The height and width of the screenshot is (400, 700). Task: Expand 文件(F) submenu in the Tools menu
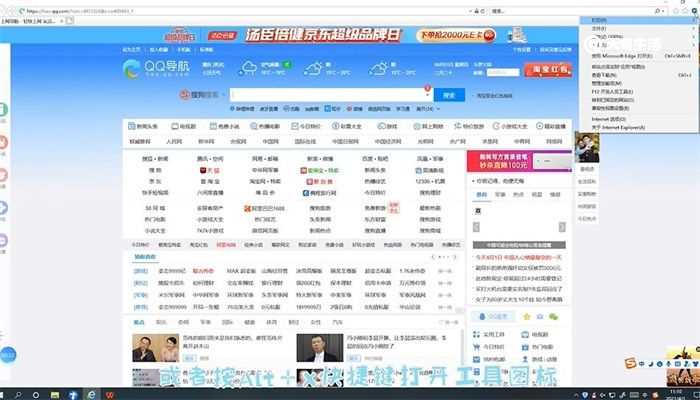pyautogui.click(x=639, y=28)
